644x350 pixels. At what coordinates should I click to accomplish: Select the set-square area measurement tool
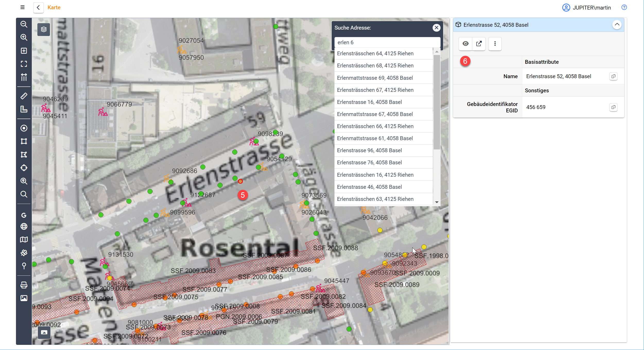click(24, 109)
